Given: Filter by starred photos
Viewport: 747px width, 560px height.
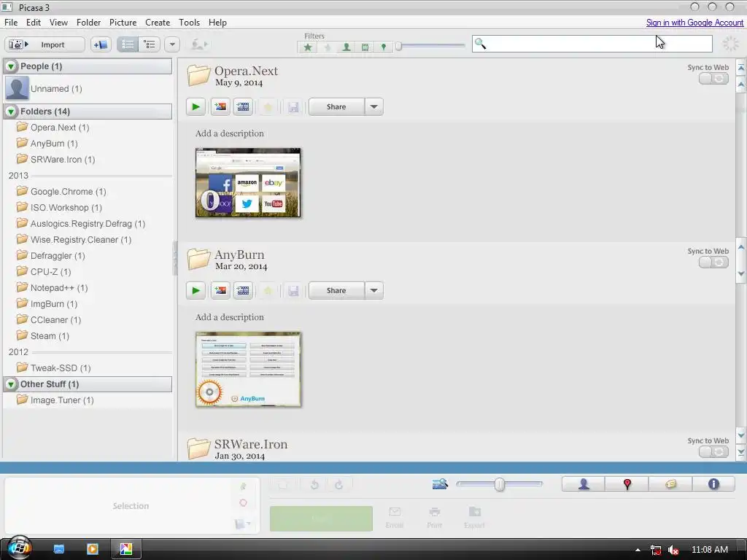Looking at the screenshot, I should (x=308, y=47).
